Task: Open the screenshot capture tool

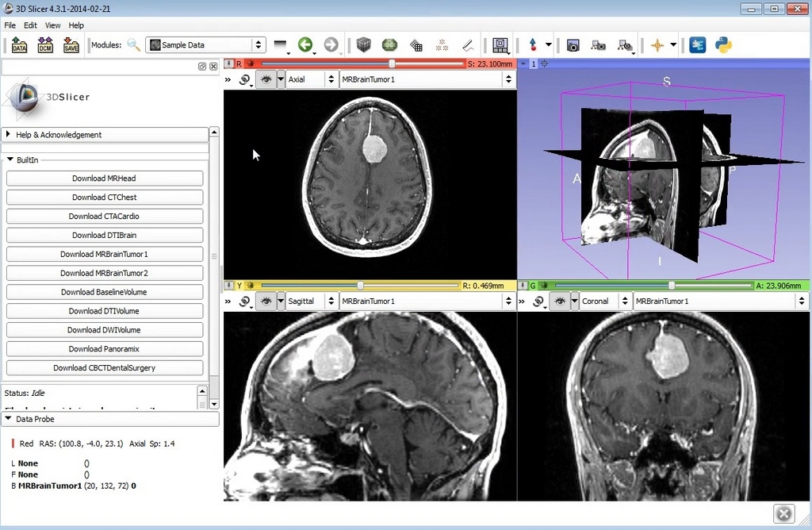Action: 573,45
